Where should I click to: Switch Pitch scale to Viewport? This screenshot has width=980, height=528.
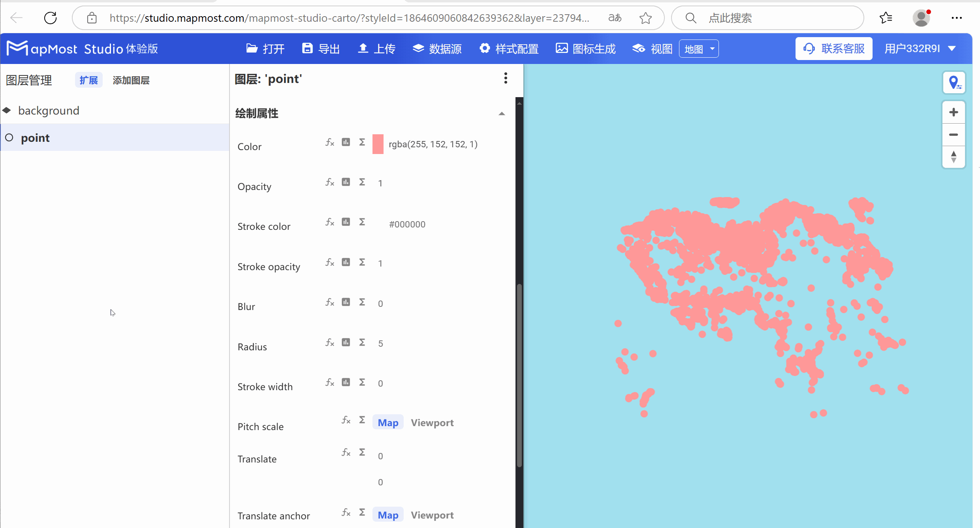tap(432, 423)
